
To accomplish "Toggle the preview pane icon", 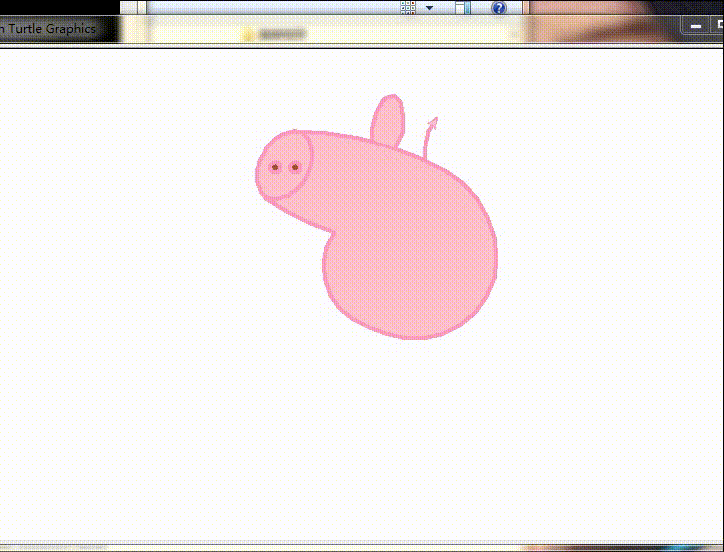I will click(463, 7).
